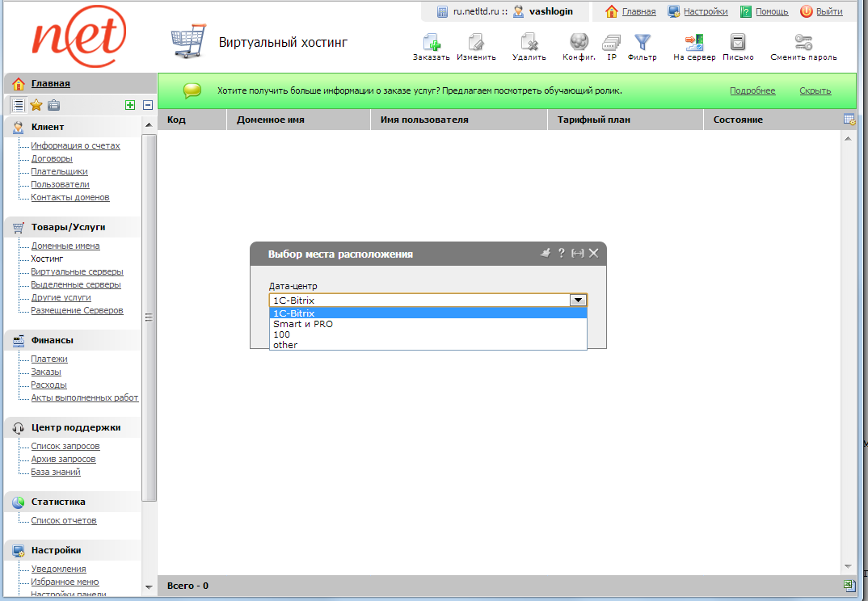868x601 pixels.
Task: Click the IP addresses toolbar icon
Action: (x=612, y=43)
